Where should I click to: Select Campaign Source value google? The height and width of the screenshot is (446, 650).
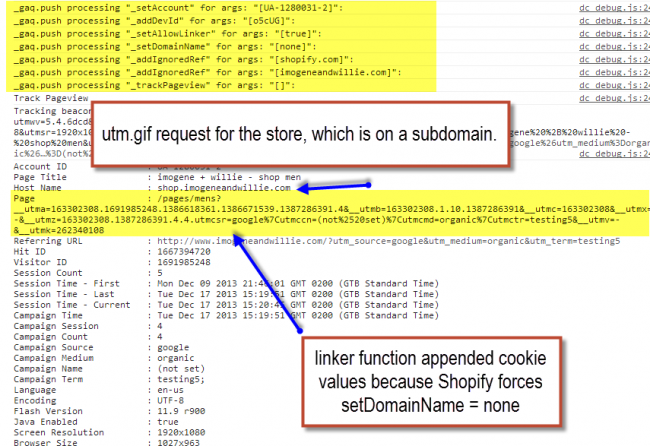[173, 347]
